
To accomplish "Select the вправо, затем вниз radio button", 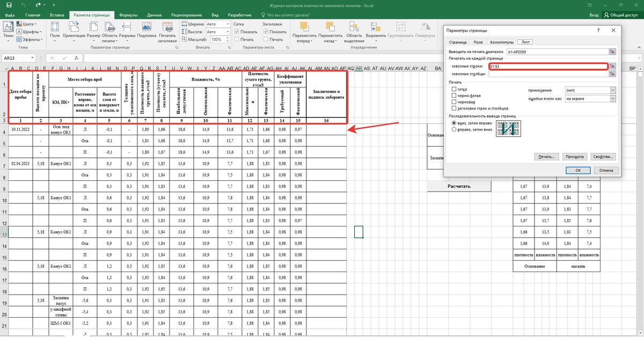I will click(454, 129).
